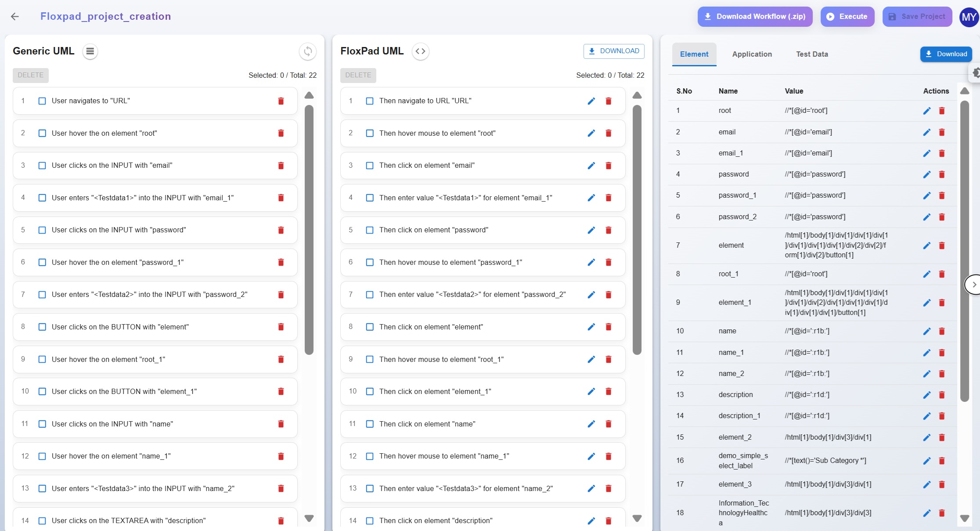The width and height of the screenshot is (980, 531).
Task: Check Generic step 3 clicks INPUT "email"
Action: point(42,166)
